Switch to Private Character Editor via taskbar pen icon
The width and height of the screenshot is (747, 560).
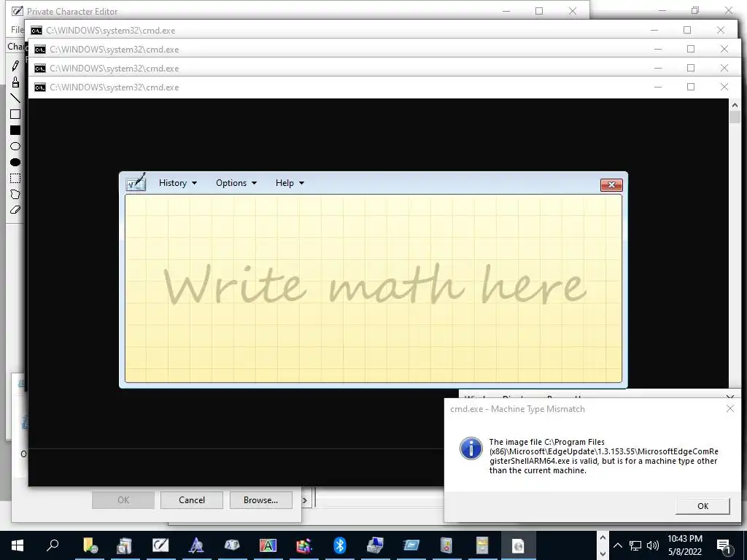click(160, 545)
